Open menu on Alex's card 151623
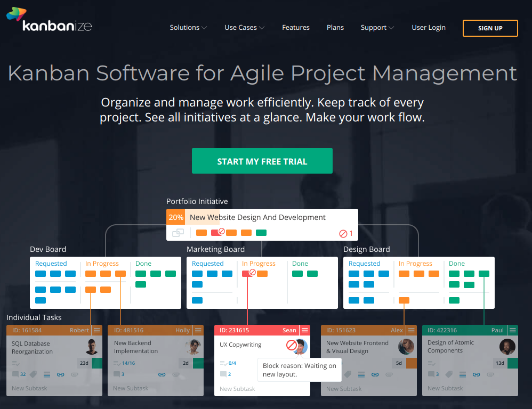 [412, 330]
